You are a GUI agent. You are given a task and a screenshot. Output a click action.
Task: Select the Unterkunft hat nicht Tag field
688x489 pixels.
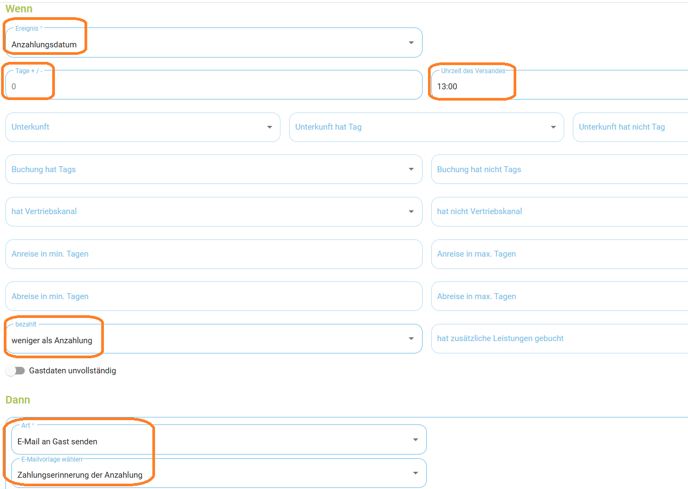point(631,127)
